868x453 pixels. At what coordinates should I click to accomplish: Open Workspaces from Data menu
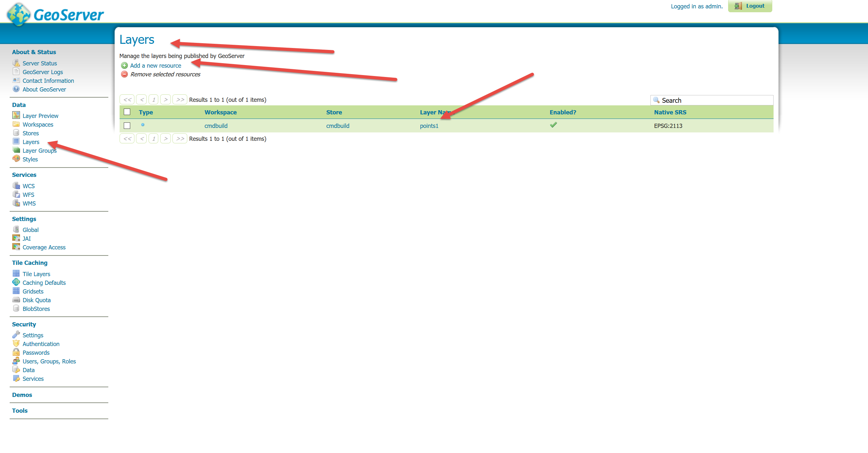pos(38,125)
